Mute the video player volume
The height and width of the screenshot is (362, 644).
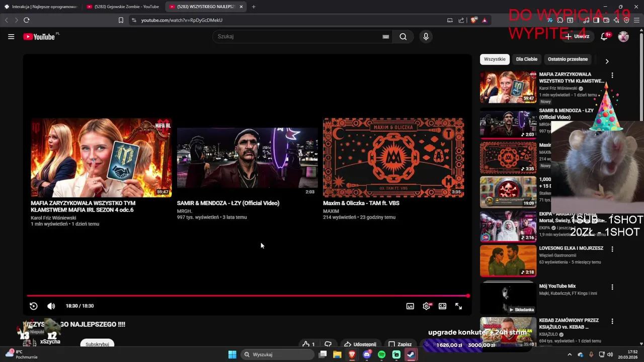51,306
